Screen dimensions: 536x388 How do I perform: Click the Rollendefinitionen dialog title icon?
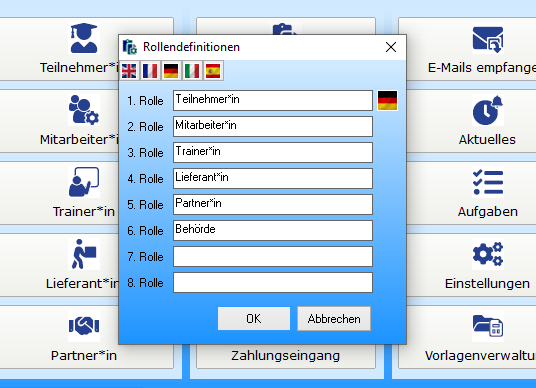pyautogui.click(x=130, y=47)
